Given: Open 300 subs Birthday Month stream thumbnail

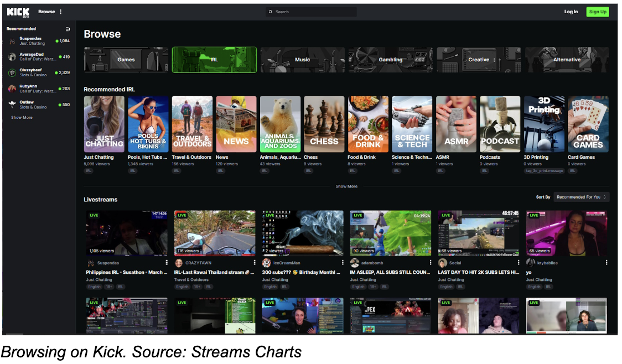Looking at the screenshot, I should click(303, 233).
